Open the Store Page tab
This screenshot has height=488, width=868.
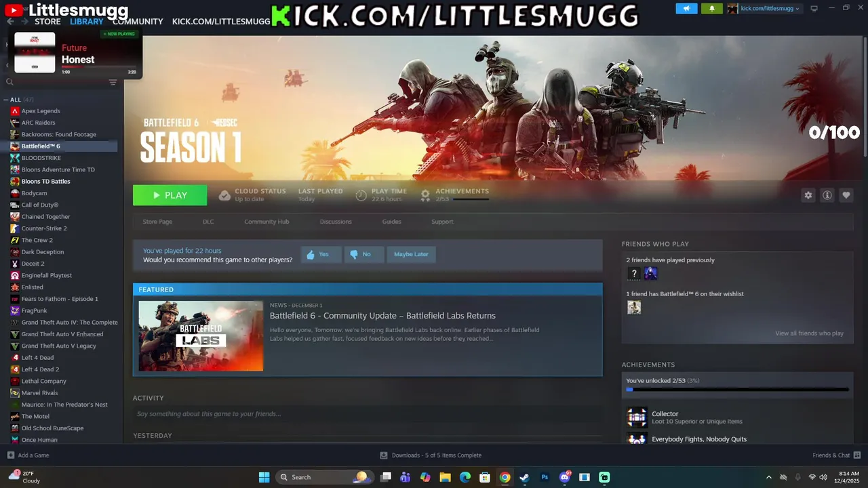tap(157, 222)
